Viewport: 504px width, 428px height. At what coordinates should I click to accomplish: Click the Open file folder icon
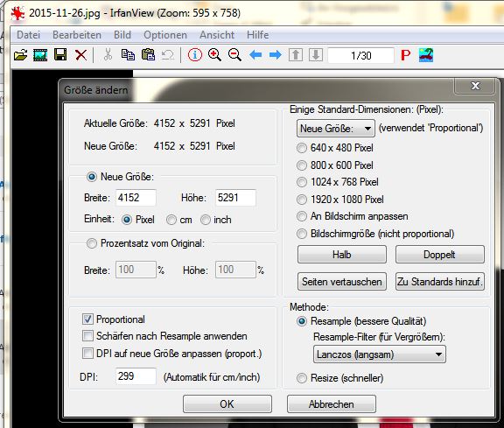point(21,55)
